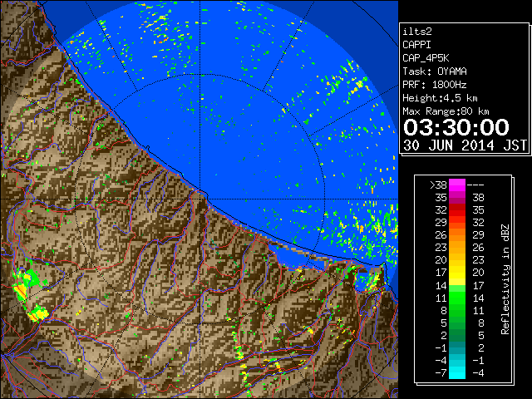Click the 03:30:00 timestamp
The image size is (532, 399).
[x=456, y=127]
